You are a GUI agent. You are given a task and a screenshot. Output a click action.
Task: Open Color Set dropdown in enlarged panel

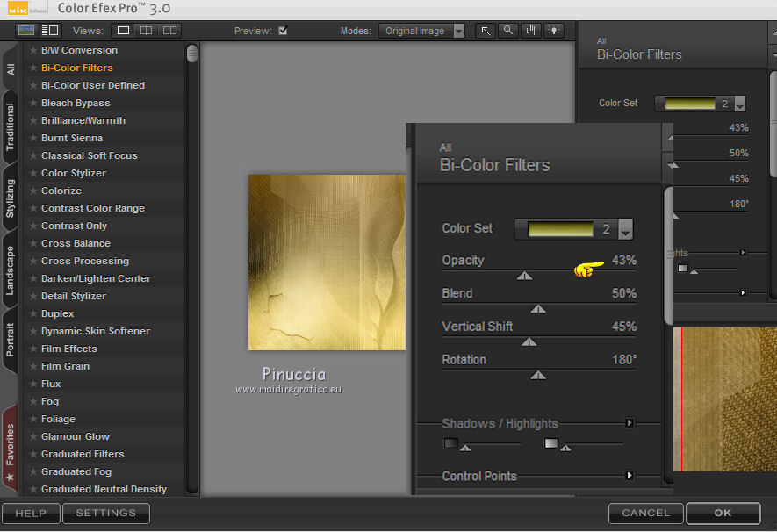coord(625,229)
